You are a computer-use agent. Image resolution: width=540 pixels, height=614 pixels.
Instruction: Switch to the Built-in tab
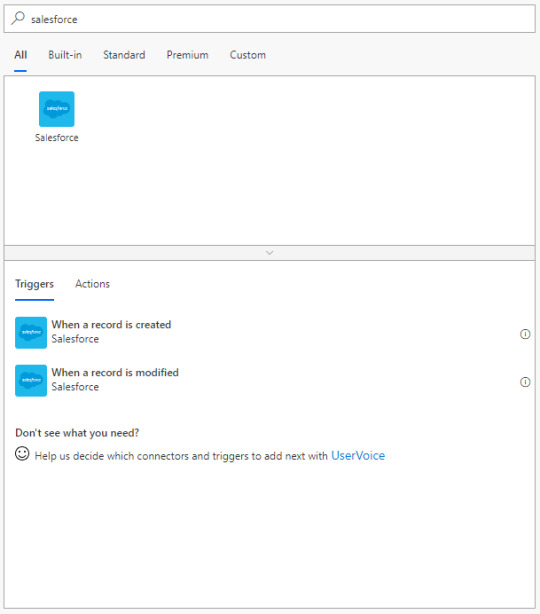click(65, 55)
